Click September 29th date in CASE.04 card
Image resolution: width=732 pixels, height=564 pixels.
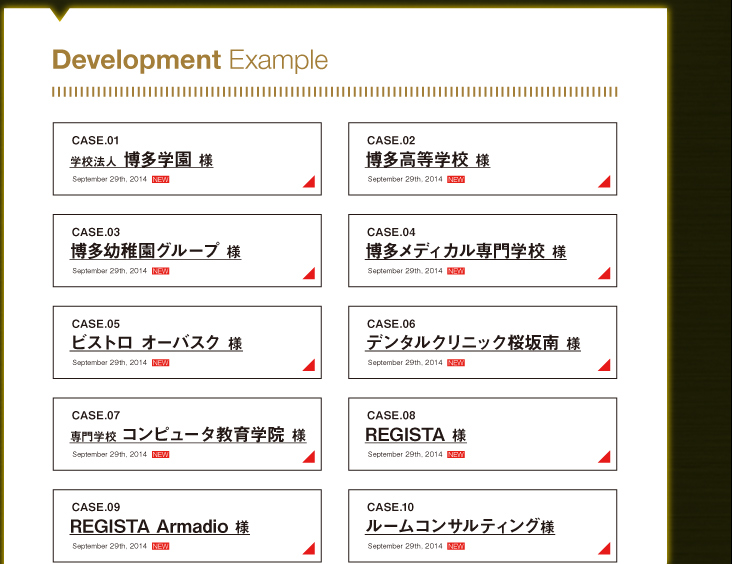click(405, 271)
